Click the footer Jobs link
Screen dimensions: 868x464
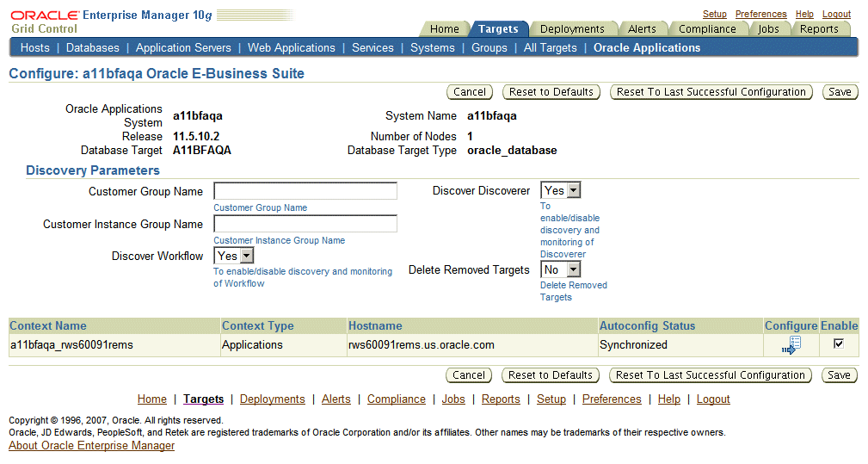pyautogui.click(x=453, y=399)
